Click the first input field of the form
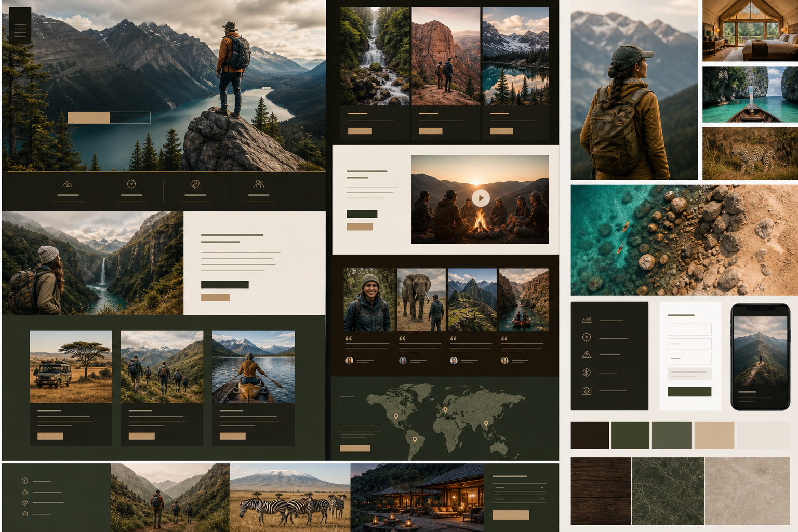Viewport: 798px width, 532px height. (689, 329)
